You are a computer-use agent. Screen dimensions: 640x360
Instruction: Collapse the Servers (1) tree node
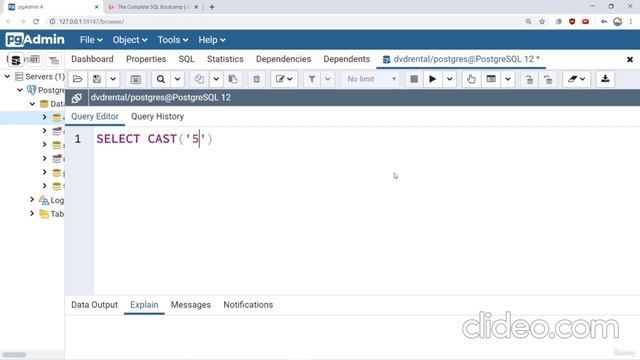point(7,76)
